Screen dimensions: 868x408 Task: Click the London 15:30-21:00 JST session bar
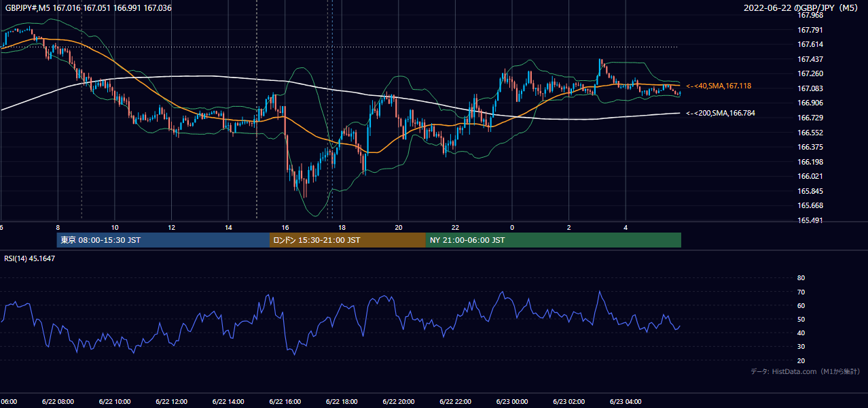click(348, 240)
